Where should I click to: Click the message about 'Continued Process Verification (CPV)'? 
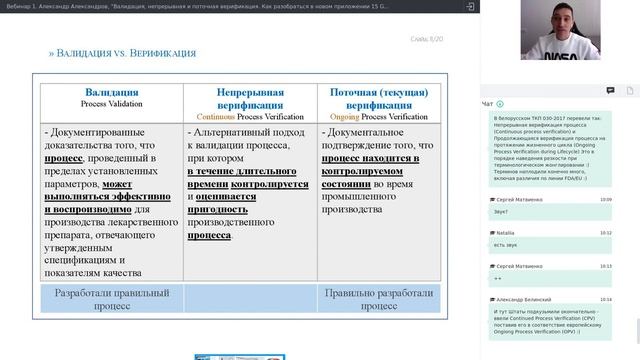pos(550,322)
